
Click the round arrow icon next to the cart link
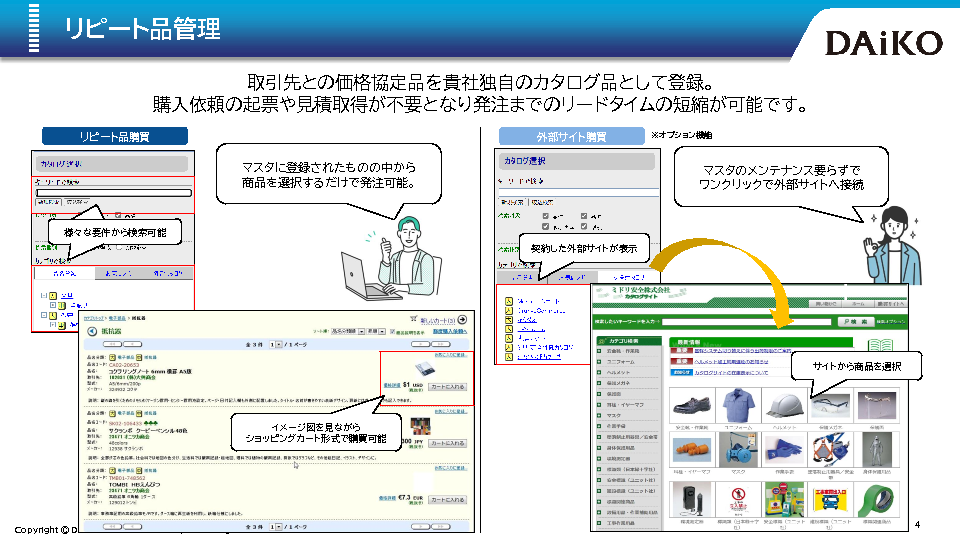(x=463, y=320)
